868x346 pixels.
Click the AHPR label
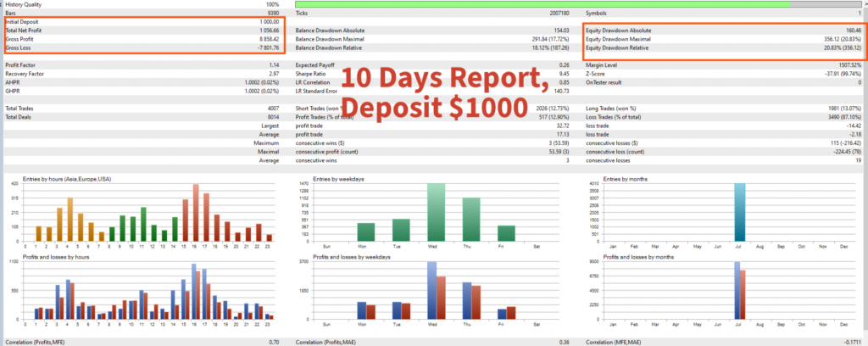[11, 82]
